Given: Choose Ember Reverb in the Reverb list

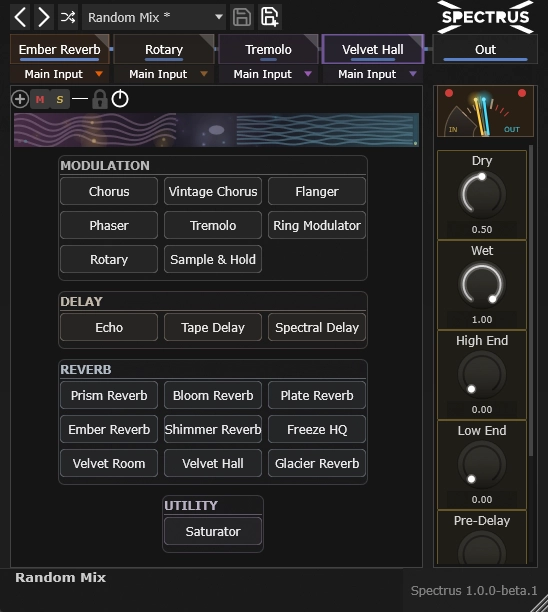Looking at the screenshot, I should 109,429.
